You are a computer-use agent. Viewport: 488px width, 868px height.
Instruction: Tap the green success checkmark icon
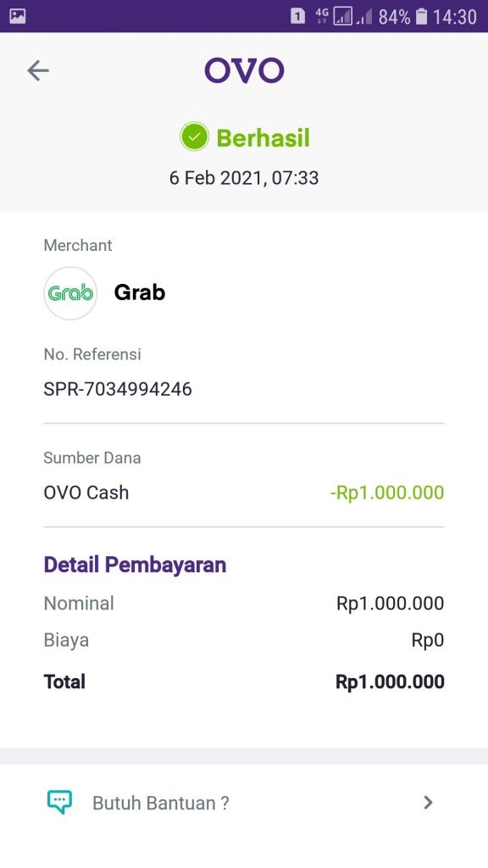tap(193, 136)
